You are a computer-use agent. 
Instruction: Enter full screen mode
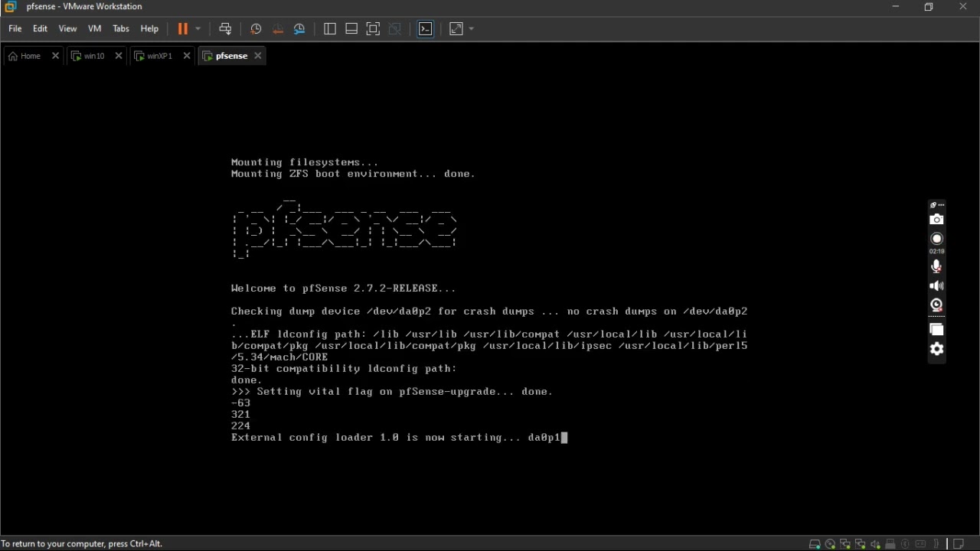click(x=373, y=29)
